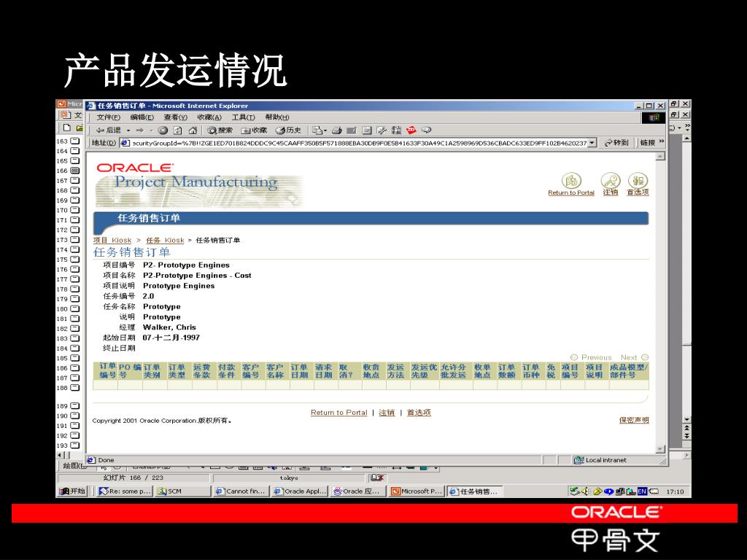Click the page scrollbar down arrow
Image resolution: width=747 pixels, height=560 pixels.
(x=659, y=449)
